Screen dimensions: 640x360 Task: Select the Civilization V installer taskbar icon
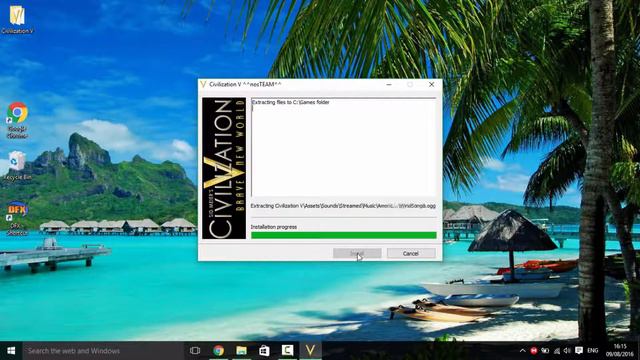tap(310, 351)
